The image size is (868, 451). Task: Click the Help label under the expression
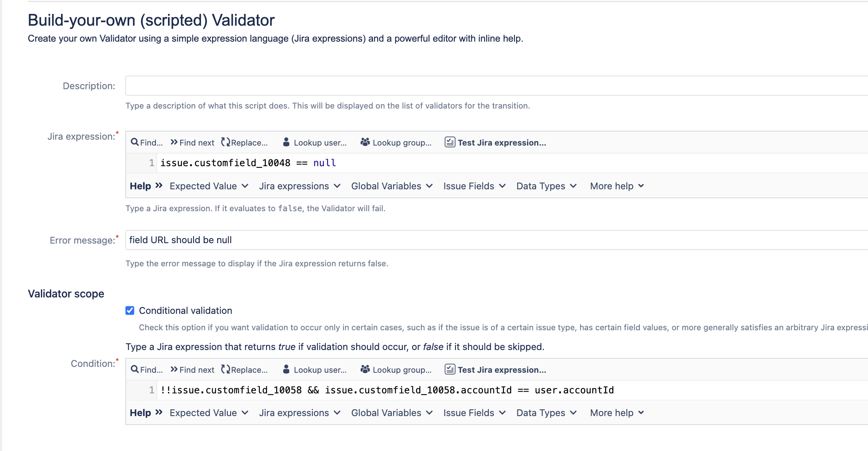[x=140, y=186]
